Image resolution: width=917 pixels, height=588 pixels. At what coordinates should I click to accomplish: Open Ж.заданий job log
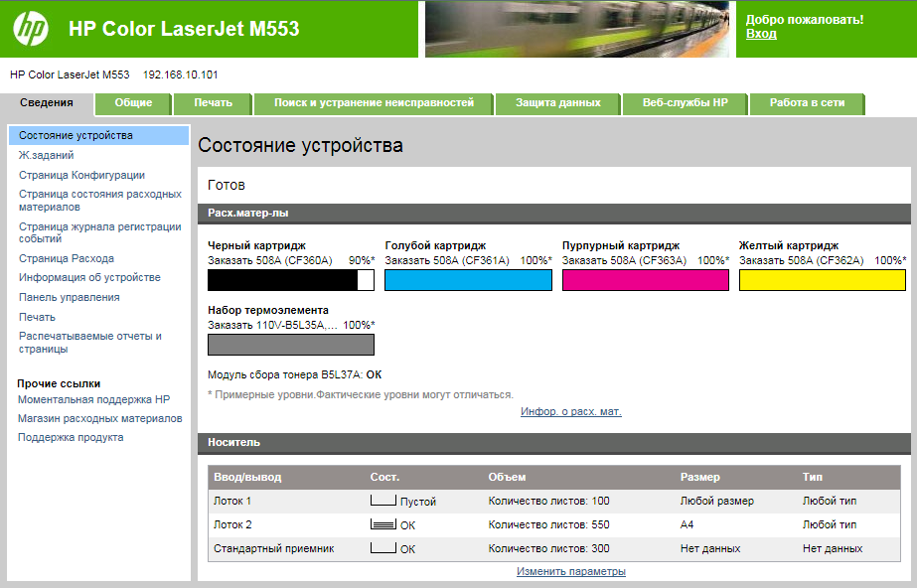pyautogui.click(x=47, y=155)
